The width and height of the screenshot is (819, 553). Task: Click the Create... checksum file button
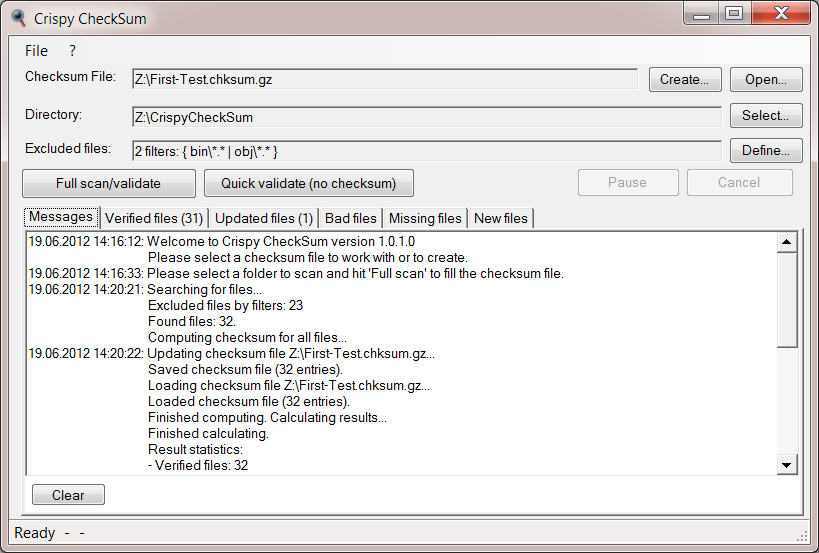[685, 79]
